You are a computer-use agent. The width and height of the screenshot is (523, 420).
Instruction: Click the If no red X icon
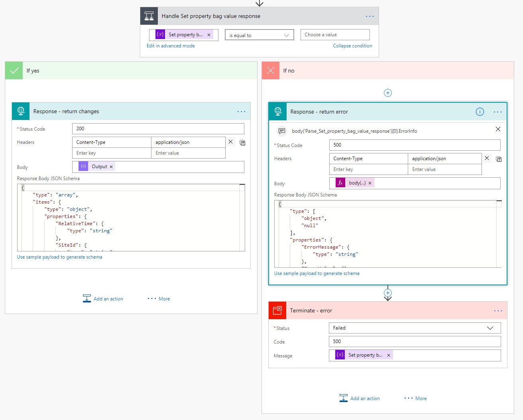(271, 71)
